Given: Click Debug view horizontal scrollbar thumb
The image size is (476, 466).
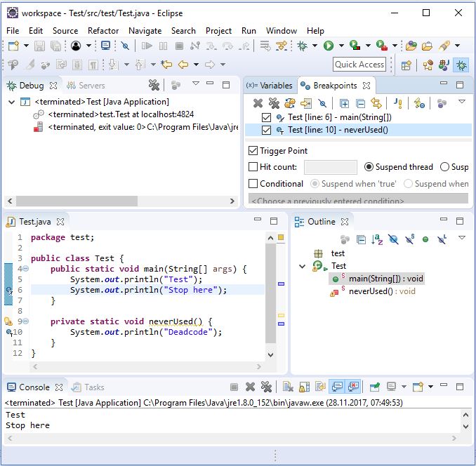Looking at the screenshot, I should [77, 201].
